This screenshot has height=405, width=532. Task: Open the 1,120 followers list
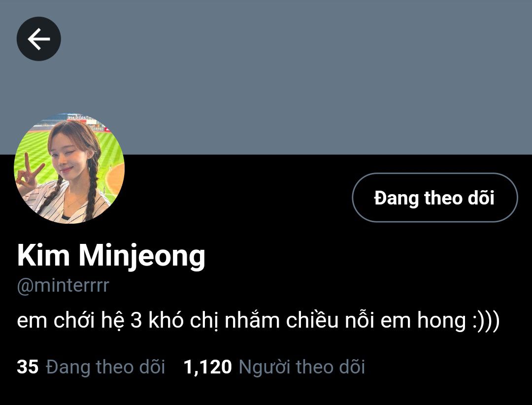click(x=274, y=367)
